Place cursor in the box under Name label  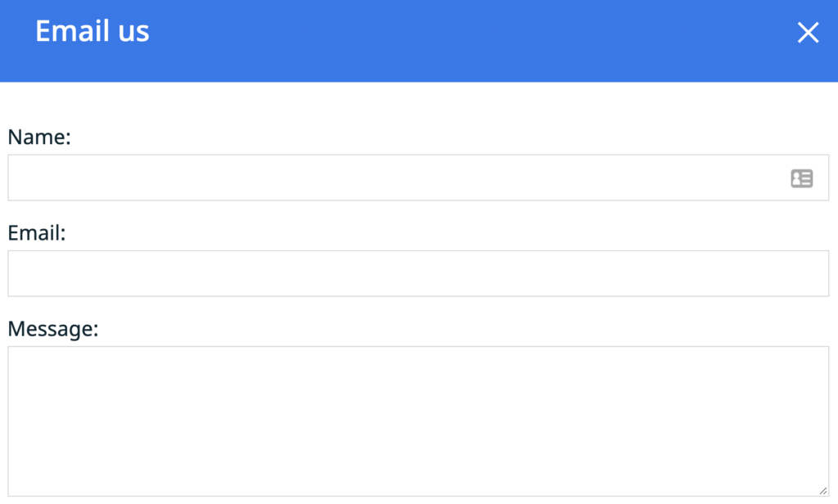pos(418,178)
